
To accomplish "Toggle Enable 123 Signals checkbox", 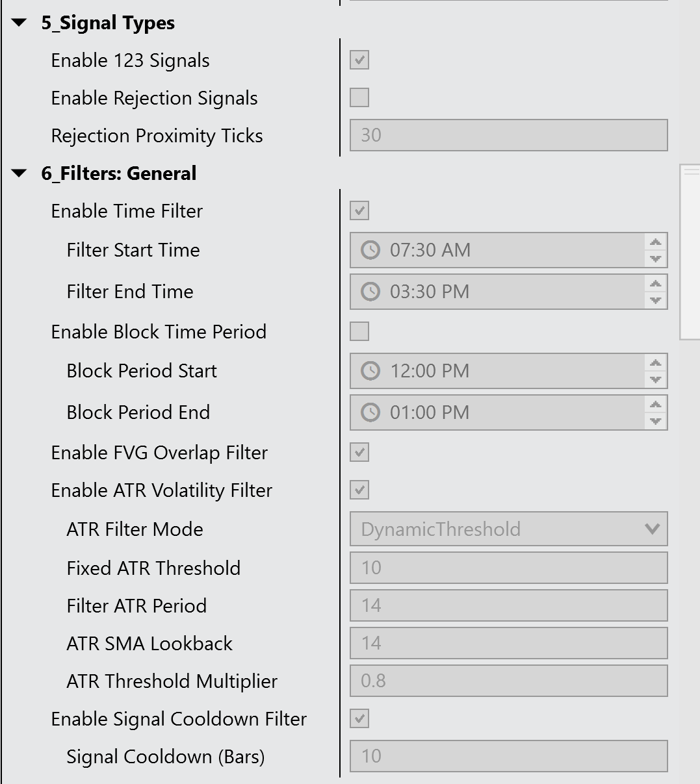I will tap(359, 60).
